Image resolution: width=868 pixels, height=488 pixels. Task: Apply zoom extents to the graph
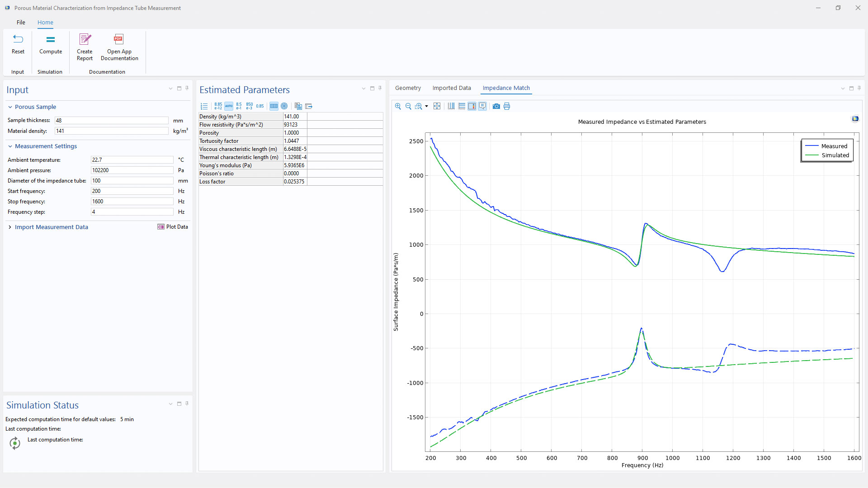pos(437,106)
